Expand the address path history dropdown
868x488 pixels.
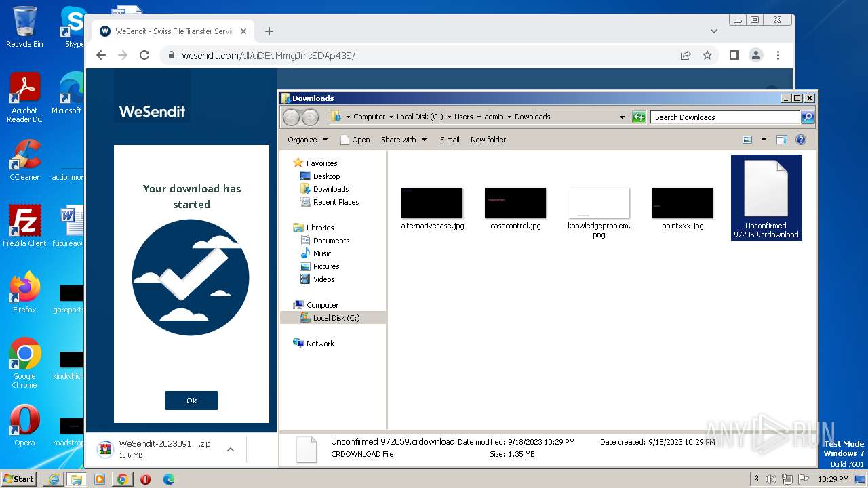click(x=622, y=117)
